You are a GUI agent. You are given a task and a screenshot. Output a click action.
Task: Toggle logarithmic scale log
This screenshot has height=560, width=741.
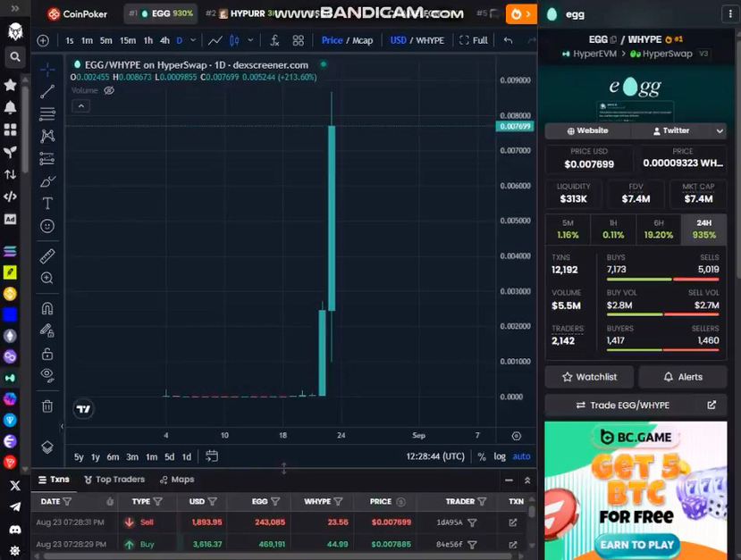[500, 456]
